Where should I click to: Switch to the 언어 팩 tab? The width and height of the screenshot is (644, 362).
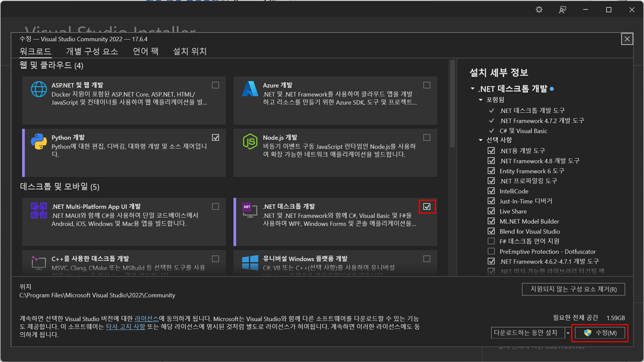pyautogui.click(x=146, y=51)
